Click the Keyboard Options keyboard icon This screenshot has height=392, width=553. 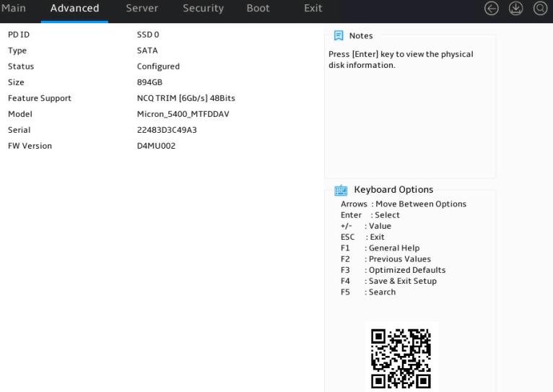pos(341,190)
